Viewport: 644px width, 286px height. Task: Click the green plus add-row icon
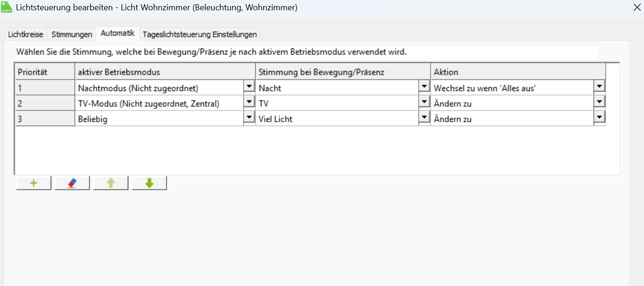[34, 183]
